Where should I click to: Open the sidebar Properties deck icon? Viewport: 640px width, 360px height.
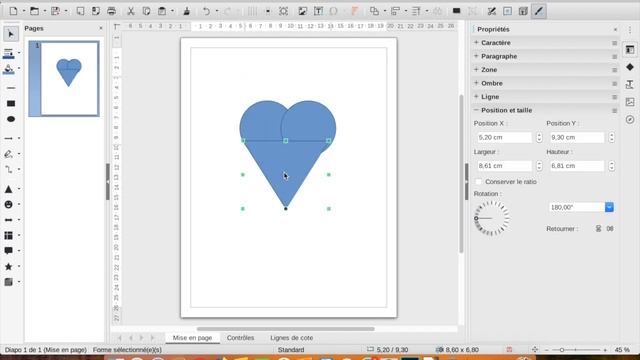point(630,49)
